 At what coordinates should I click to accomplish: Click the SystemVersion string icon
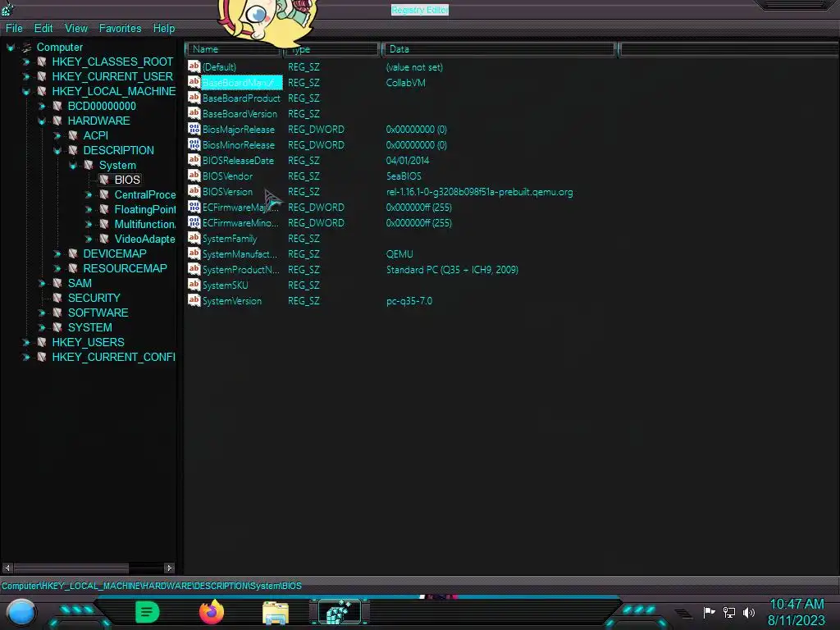pos(194,300)
